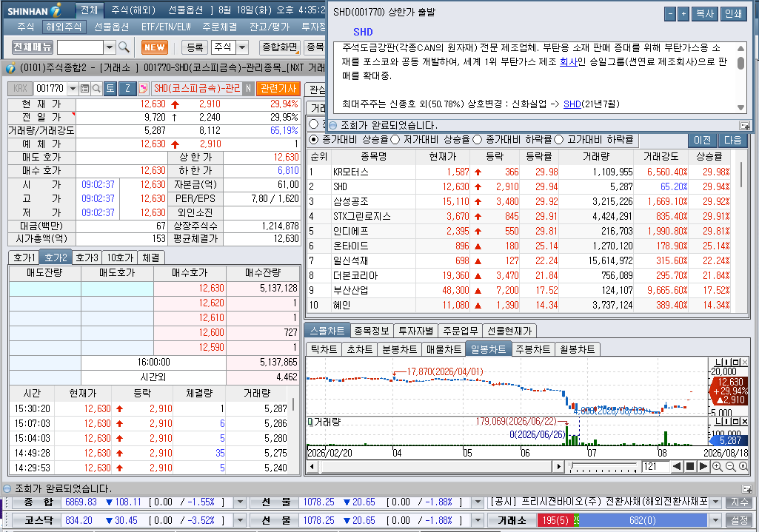Click the chart zoom-out magnifier icon
The width and height of the screenshot is (759, 532).
coord(730,467)
